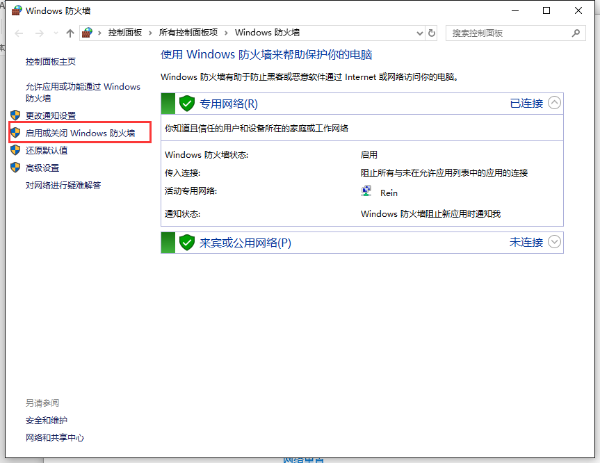Click the Rein network name

click(x=389, y=193)
